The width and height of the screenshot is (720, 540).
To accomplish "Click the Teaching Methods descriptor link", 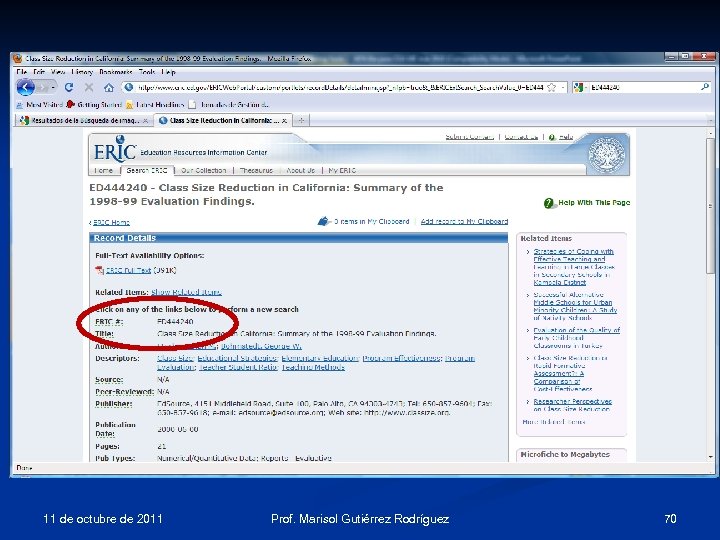I will (x=313, y=367).
